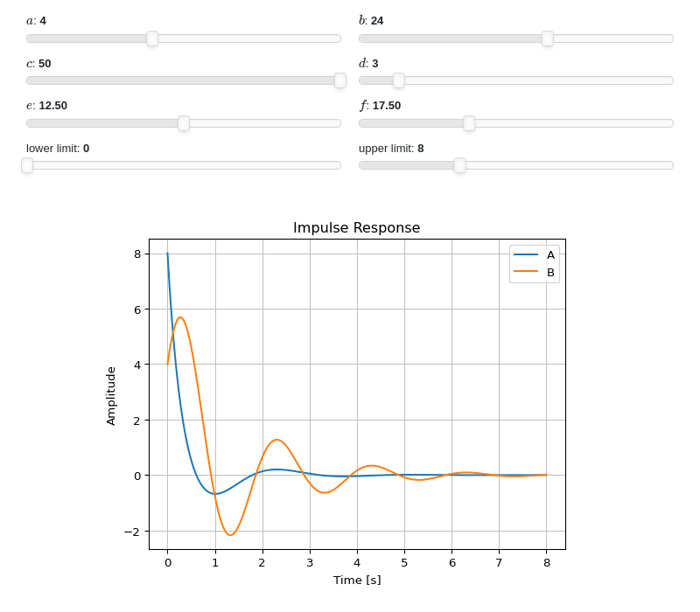Click legend entry B in the plot
This screenshot has height=612, width=700.
click(x=535, y=272)
